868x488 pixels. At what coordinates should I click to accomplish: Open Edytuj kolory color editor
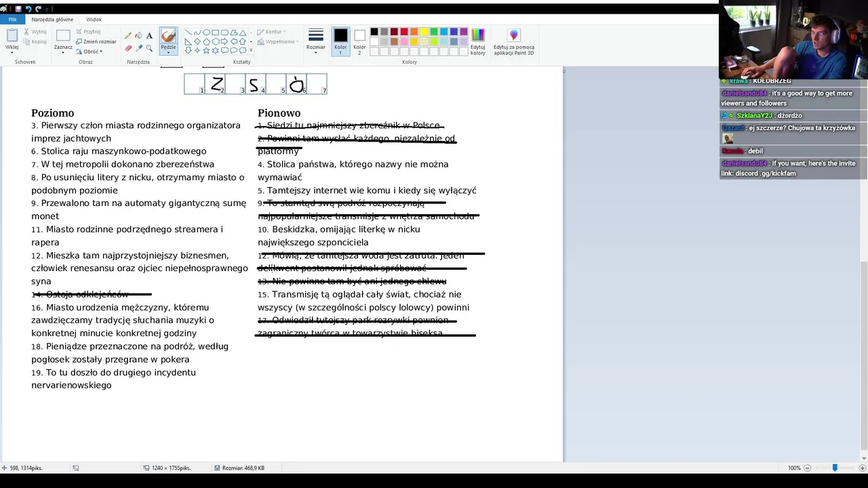pos(478,42)
